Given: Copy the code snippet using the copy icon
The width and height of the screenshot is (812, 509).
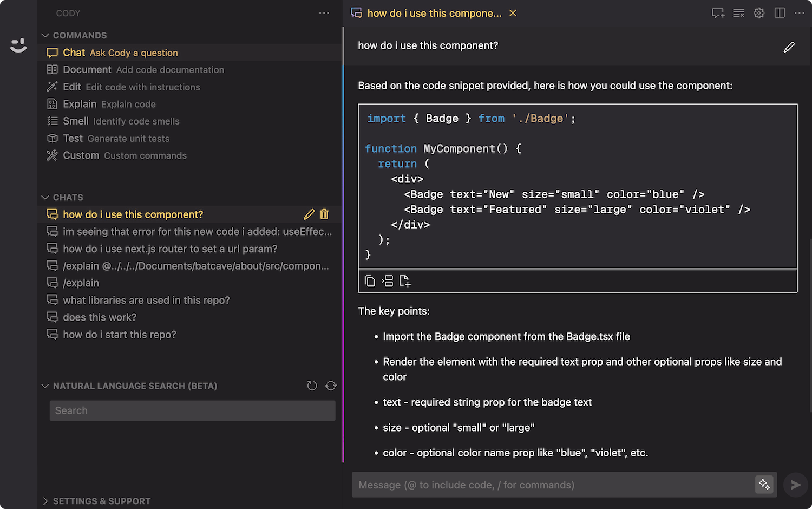Looking at the screenshot, I should (370, 281).
